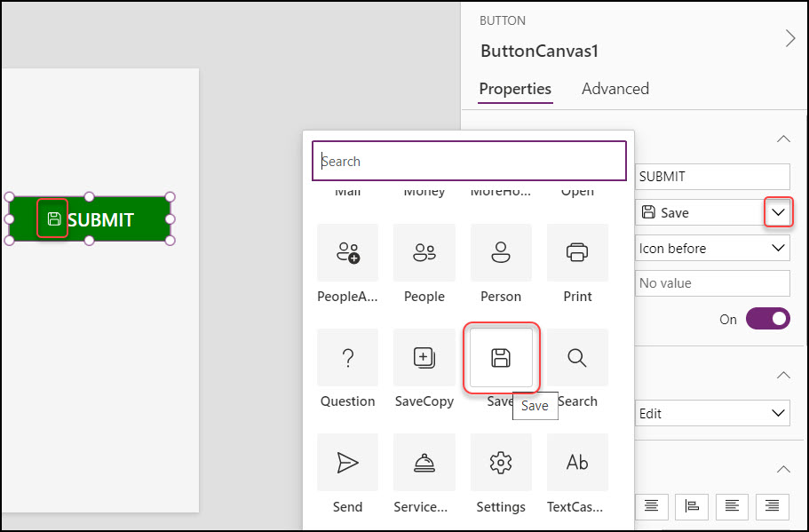Click the BUTTON control type label

tap(503, 20)
